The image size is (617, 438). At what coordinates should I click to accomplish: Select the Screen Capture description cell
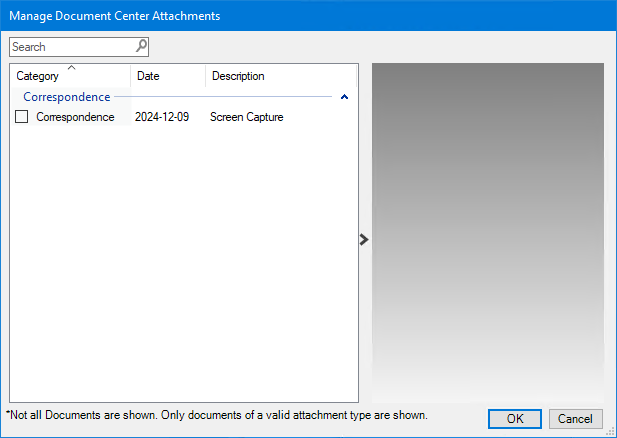246,117
